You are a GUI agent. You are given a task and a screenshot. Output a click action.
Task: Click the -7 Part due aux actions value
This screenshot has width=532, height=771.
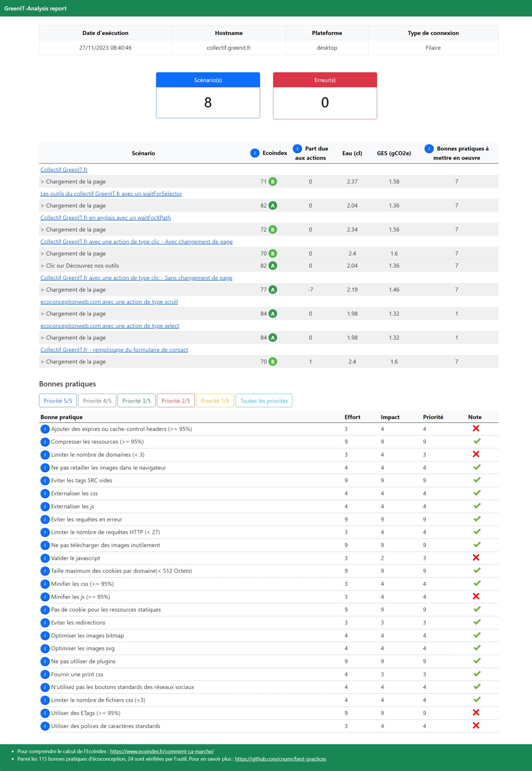coord(310,290)
